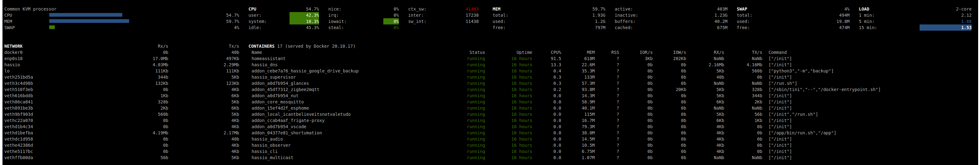The height and width of the screenshot is (165, 980).
Task: Select the homeassistant container name
Action: click(x=268, y=59)
